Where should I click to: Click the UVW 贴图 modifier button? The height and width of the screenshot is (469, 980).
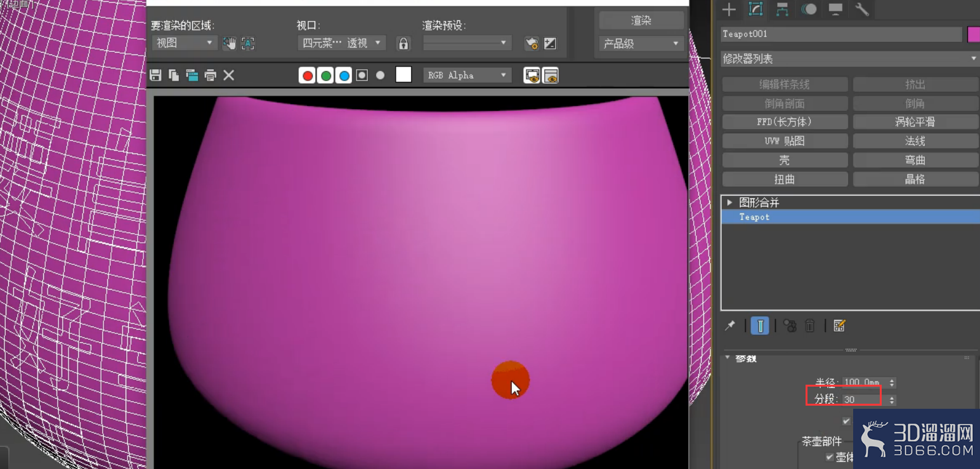(785, 141)
